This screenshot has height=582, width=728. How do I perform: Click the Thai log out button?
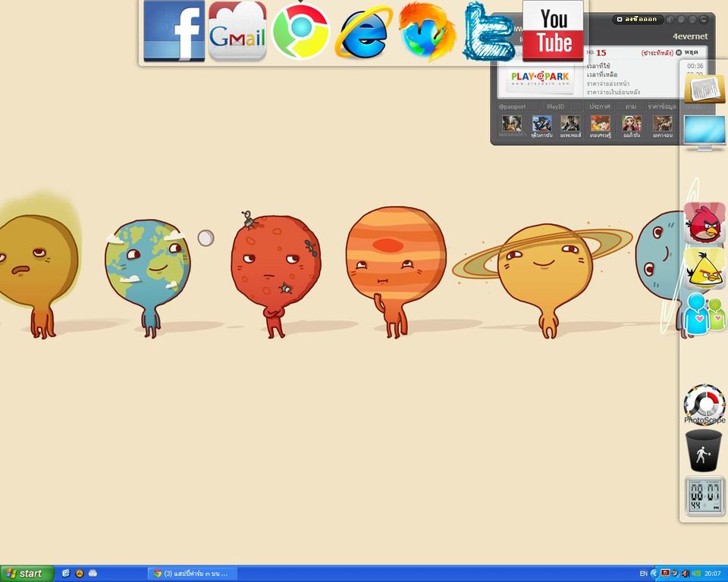[x=638, y=19]
